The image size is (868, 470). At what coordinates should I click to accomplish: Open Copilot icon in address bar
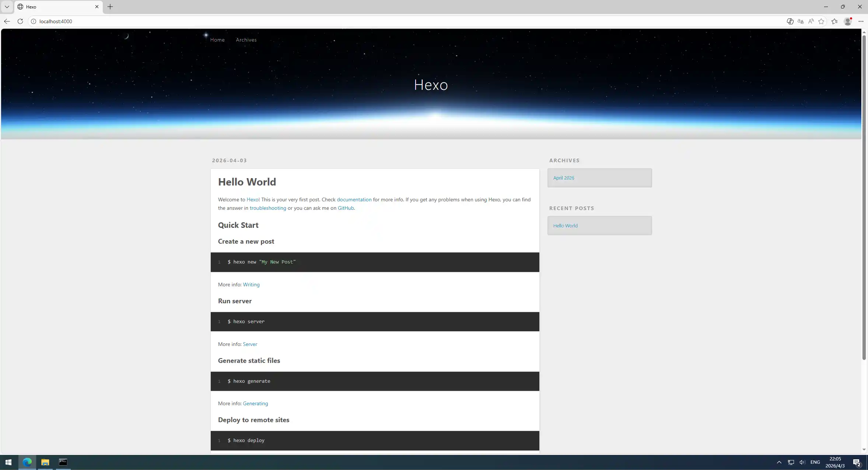[x=790, y=21]
